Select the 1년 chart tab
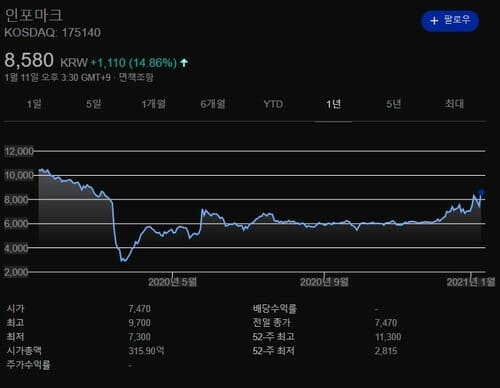Screen dimensions: 500x388 pyautogui.click(x=333, y=104)
